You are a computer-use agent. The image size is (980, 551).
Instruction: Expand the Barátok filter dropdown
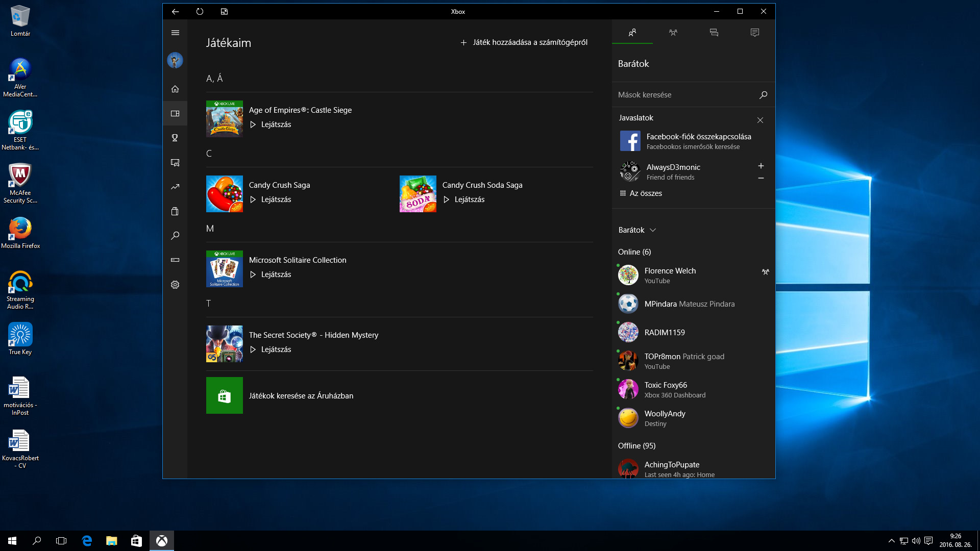tap(637, 230)
